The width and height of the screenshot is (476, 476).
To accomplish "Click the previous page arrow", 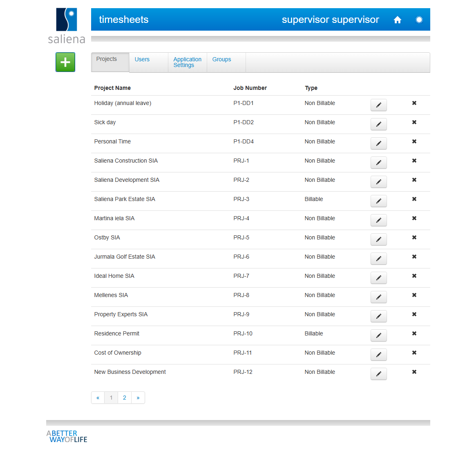I will pyautogui.click(x=98, y=397).
